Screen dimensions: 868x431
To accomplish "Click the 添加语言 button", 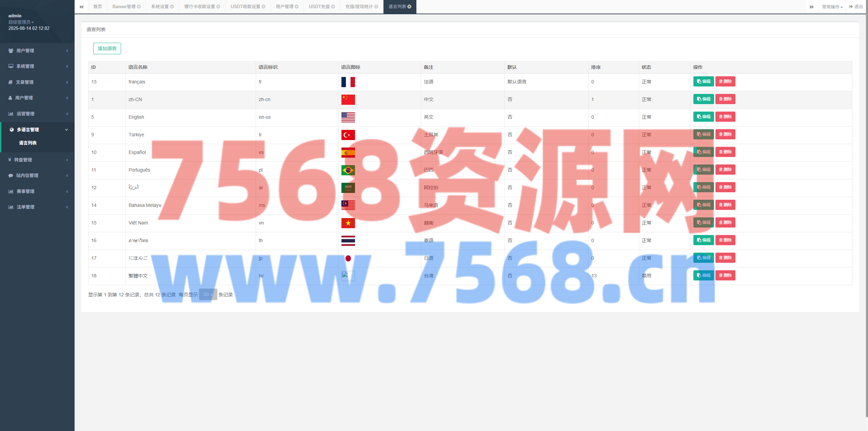I will pyautogui.click(x=107, y=48).
